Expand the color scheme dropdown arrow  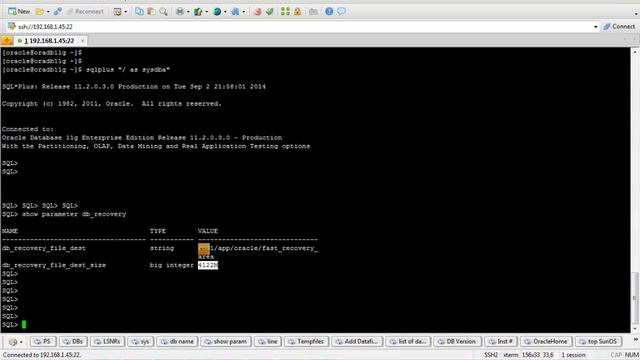click(206, 11)
